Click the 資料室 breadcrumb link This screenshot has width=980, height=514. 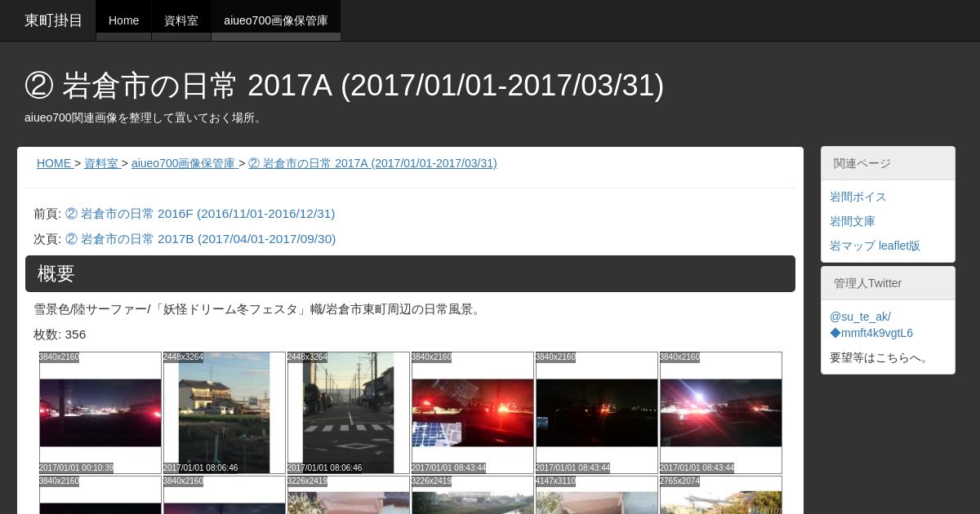[101, 163]
